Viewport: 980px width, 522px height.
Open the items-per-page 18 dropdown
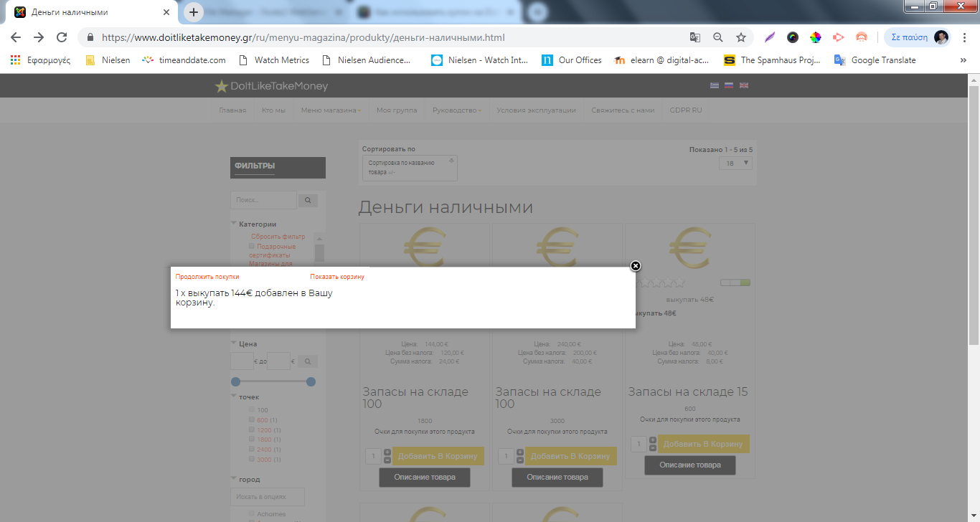pos(736,163)
